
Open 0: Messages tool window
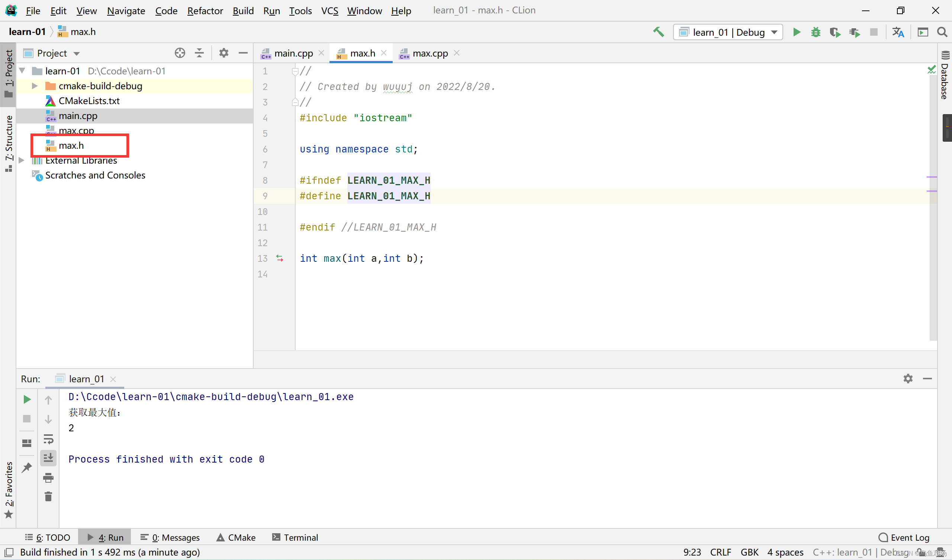[170, 537]
